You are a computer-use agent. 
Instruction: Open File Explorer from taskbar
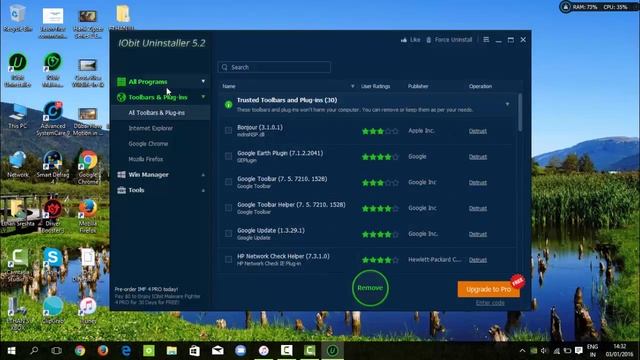(172, 351)
